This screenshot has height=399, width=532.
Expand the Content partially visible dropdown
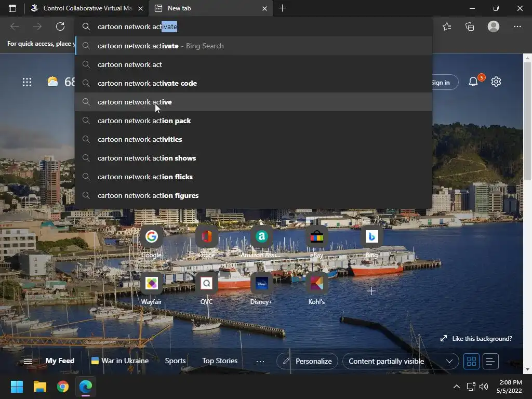tap(401, 361)
